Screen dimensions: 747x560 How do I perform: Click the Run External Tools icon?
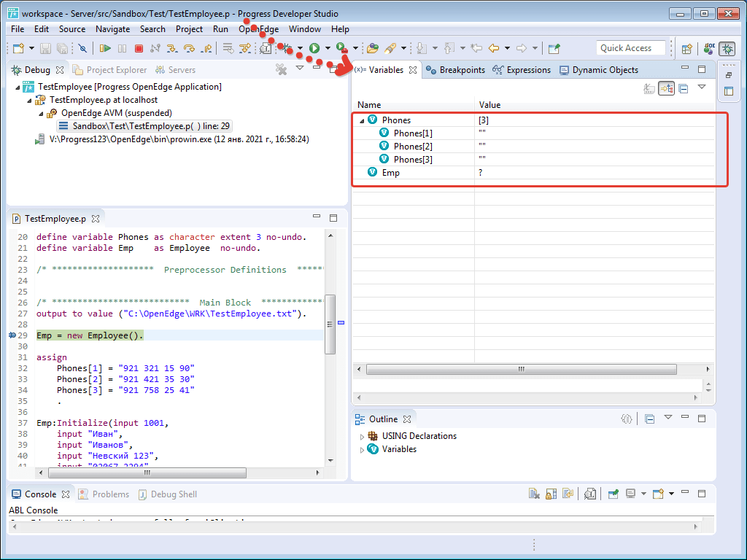click(342, 48)
